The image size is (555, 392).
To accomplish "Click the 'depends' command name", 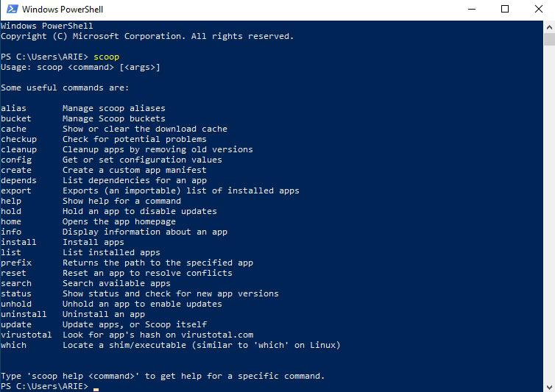I will [18, 180].
